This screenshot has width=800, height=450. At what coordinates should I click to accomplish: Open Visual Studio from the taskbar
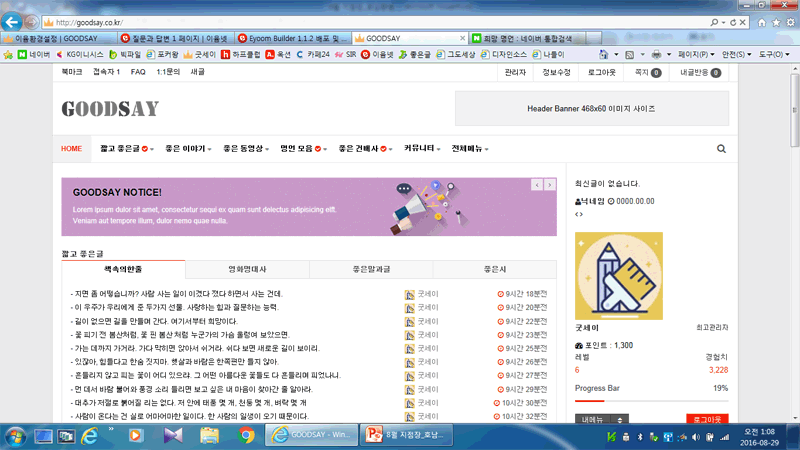pos(173,436)
